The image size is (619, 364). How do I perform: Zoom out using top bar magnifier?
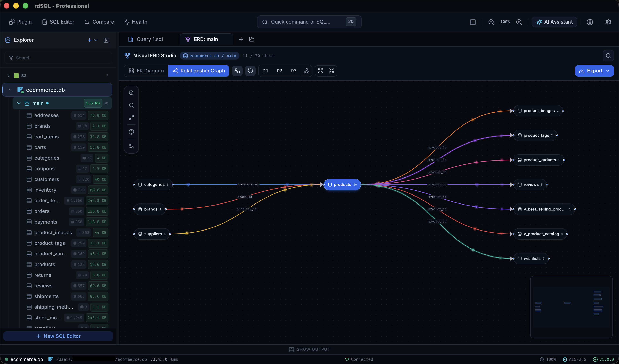(491, 22)
